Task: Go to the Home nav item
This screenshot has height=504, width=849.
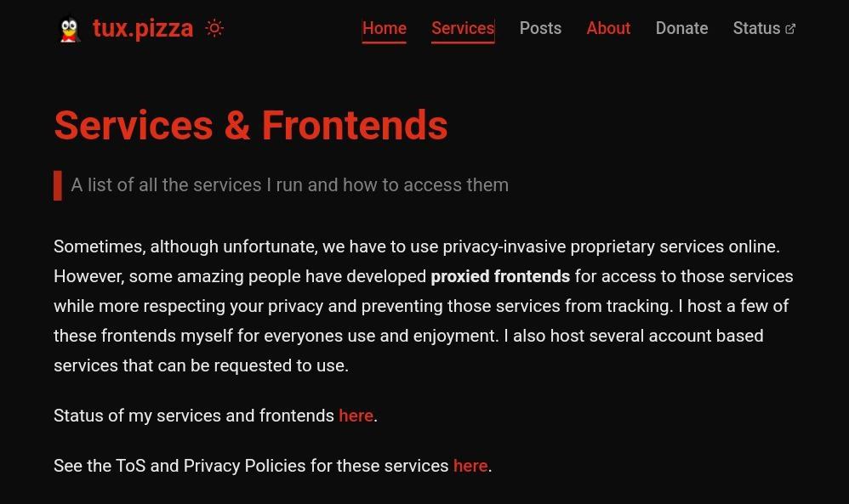Action: [x=385, y=28]
